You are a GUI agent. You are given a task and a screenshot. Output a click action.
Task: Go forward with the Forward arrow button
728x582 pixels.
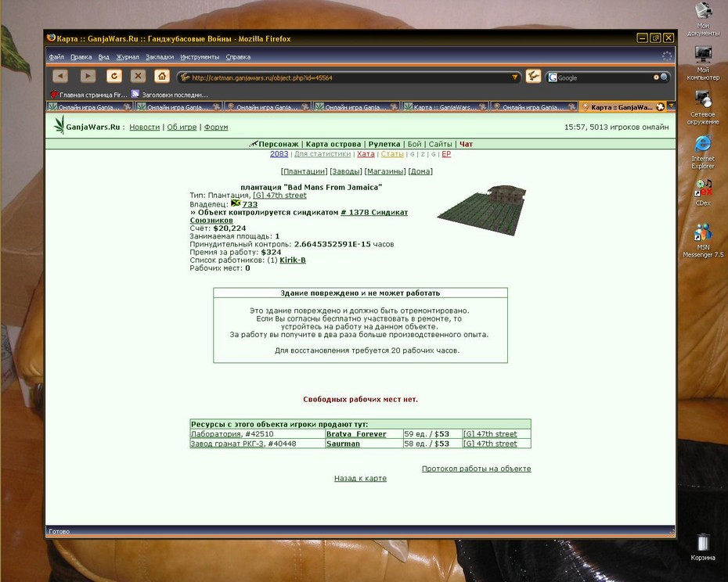tap(88, 76)
